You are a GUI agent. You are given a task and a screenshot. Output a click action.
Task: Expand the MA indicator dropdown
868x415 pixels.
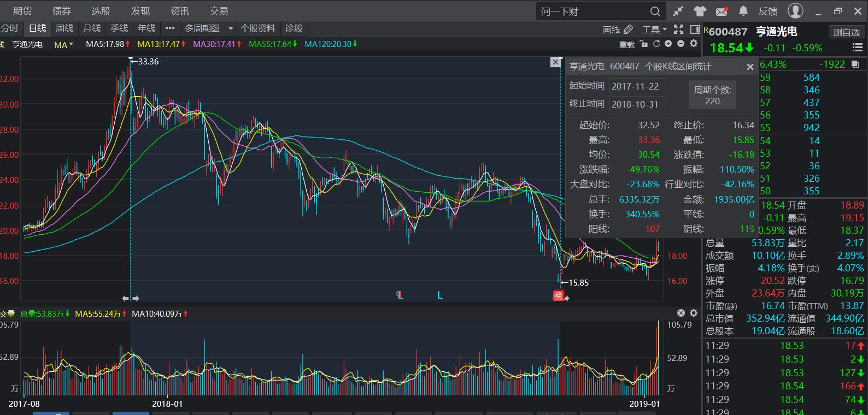pyautogui.click(x=64, y=45)
